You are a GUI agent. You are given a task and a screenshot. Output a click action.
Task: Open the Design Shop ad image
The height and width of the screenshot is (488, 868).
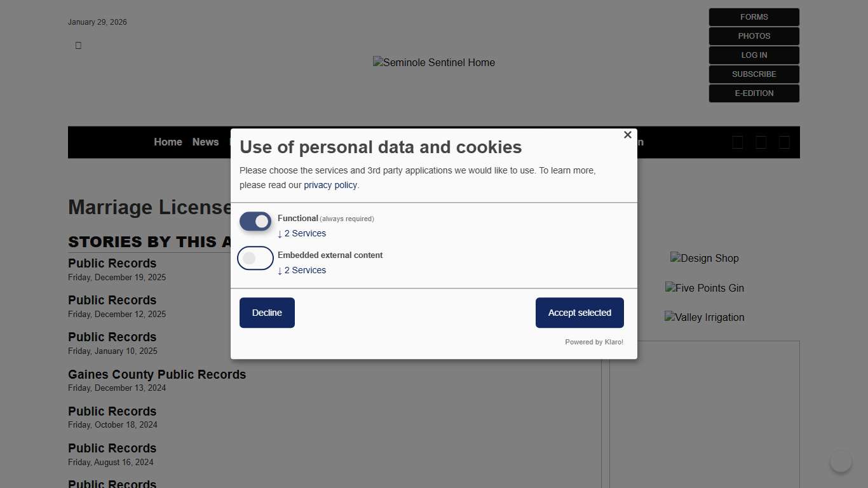point(704,259)
